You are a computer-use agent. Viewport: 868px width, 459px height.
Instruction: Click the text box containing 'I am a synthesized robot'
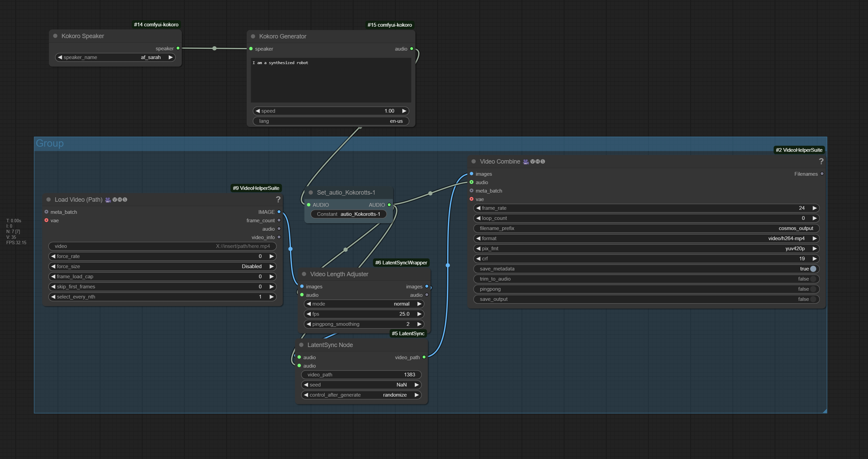tap(331, 80)
